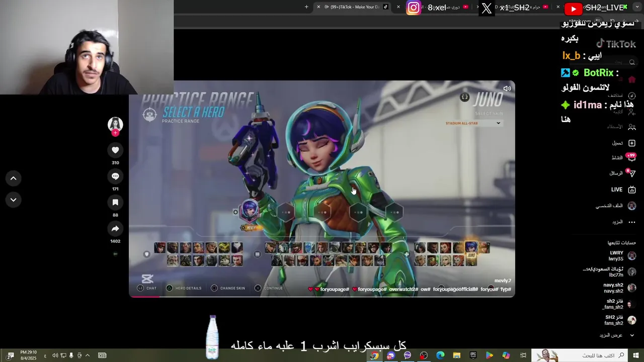Open More (المزيد) three-dots menu item
The width and height of the screenshot is (644, 362).
point(624,222)
